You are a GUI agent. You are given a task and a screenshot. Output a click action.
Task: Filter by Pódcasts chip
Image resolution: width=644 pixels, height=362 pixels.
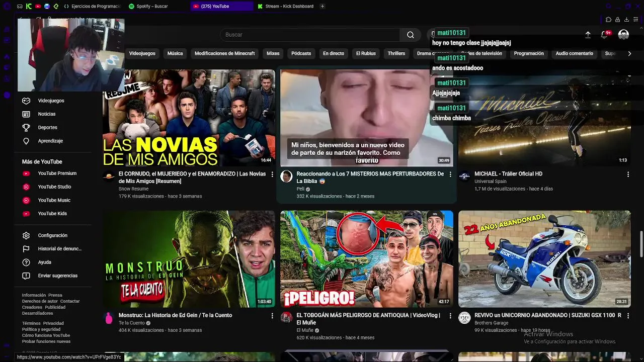click(x=301, y=53)
